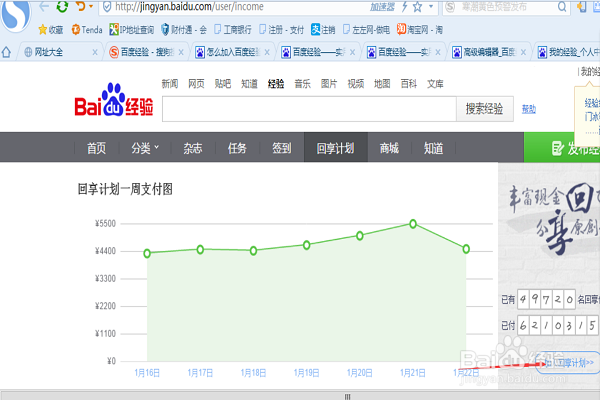The image size is (600, 400).
Task: Open the IP地址查询 bookmark
Action: [x=131, y=29]
